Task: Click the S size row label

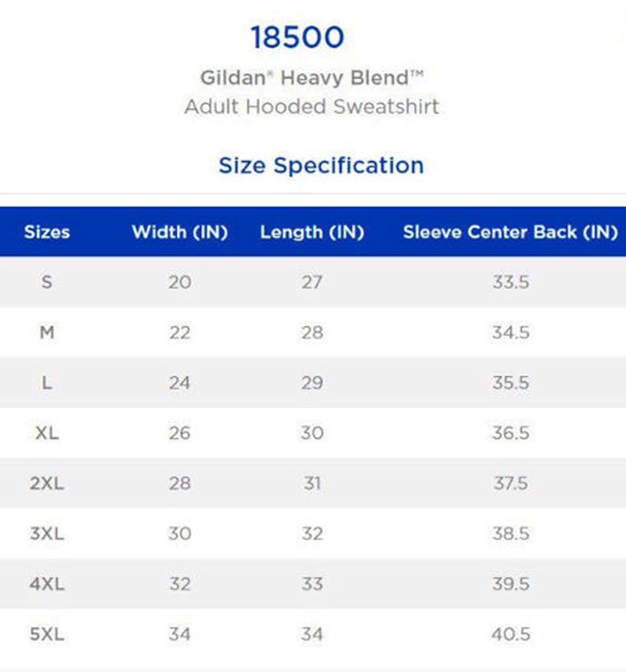Action: click(47, 282)
